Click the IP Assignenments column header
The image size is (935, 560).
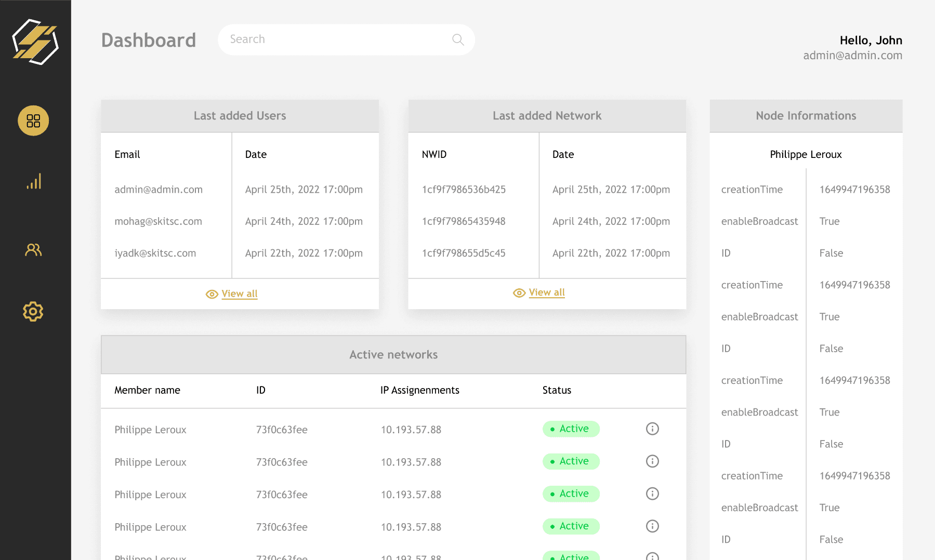[x=419, y=390]
